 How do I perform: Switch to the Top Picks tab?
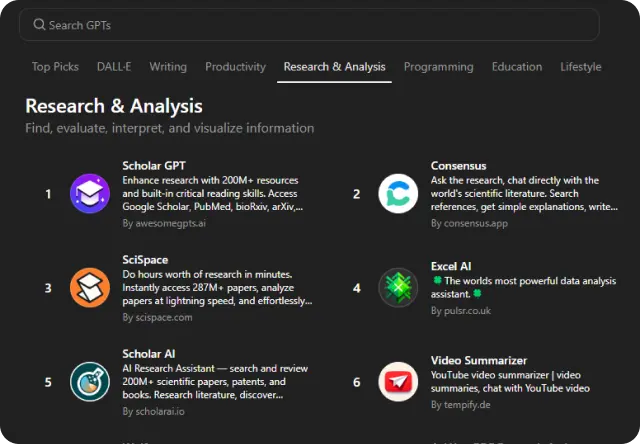tap(55, 67)
